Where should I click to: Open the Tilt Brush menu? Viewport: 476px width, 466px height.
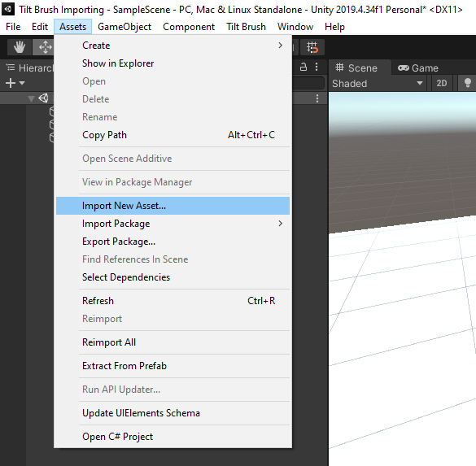[x=246, y=27]
